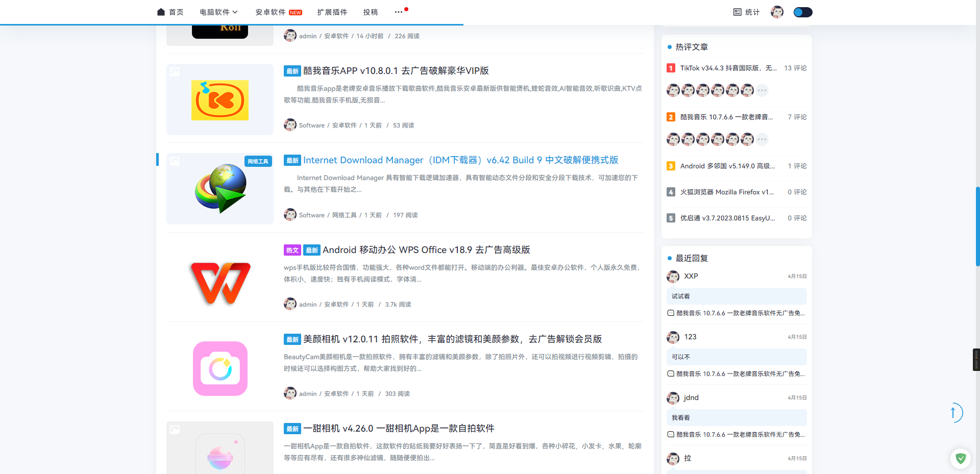Open the 火狐浏览器 Mozilla Firefox hot article
The height and width of the screenshot is (474, 980).
click(x=727, y=192)
